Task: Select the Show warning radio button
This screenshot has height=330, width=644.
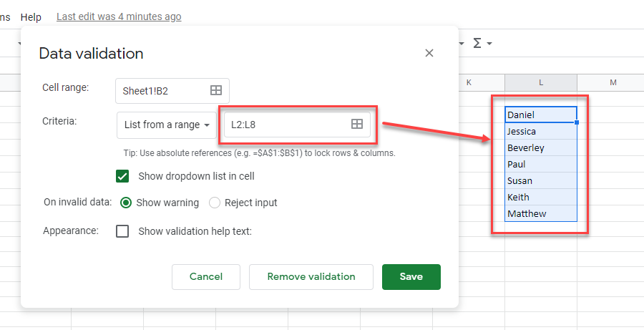Action: pyautogui.click(x=126, y=203)
